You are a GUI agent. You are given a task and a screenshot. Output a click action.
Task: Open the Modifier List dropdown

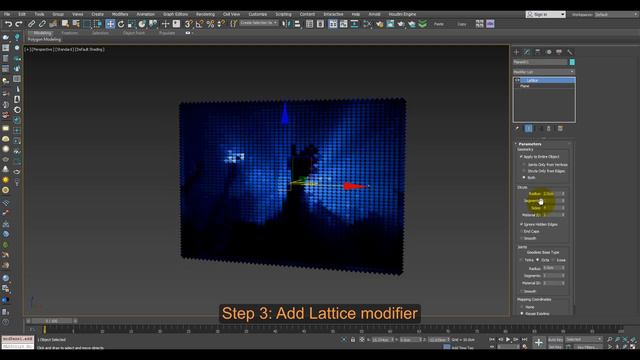click(544, 72)
